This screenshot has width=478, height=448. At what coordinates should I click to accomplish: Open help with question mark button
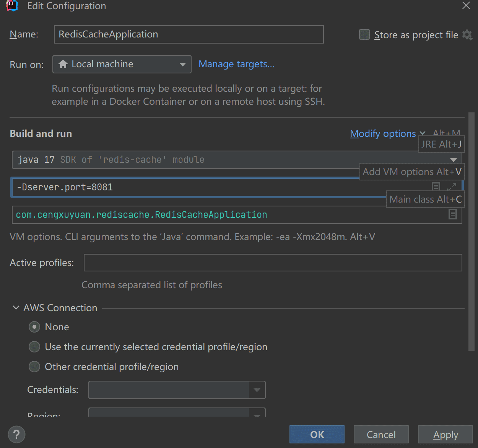pos(16,435)
